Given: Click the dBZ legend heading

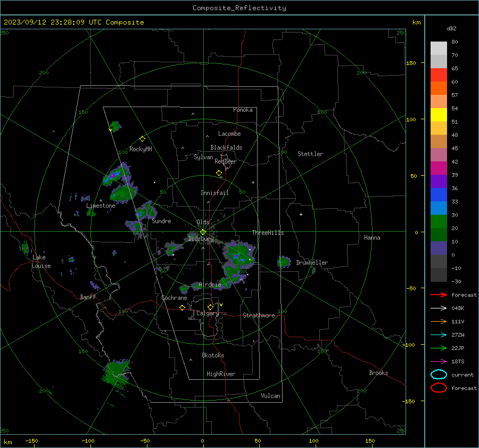Looking at the screenshot, I should (x=451, y=29).
